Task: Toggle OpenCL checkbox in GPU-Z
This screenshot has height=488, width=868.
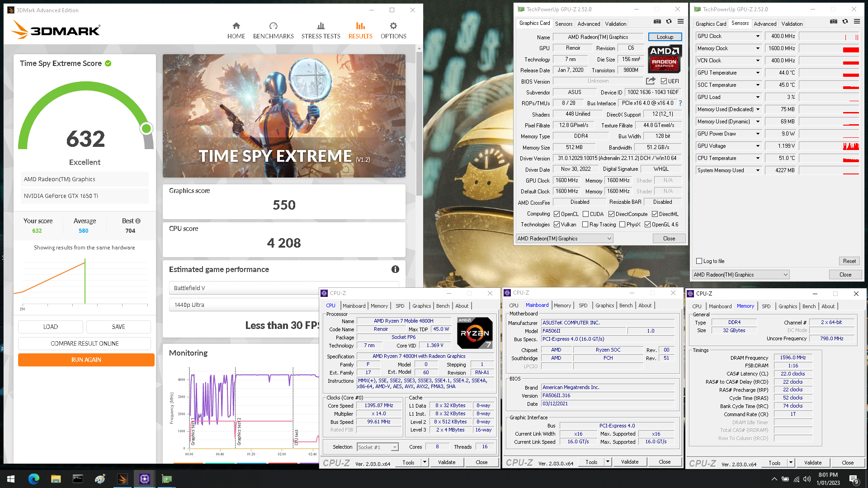Action: point(557,214)
